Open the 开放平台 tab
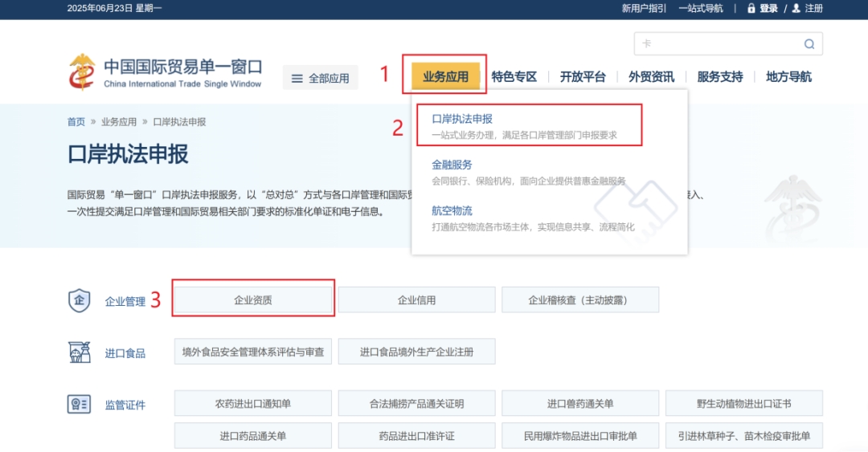 coord(583,77)
